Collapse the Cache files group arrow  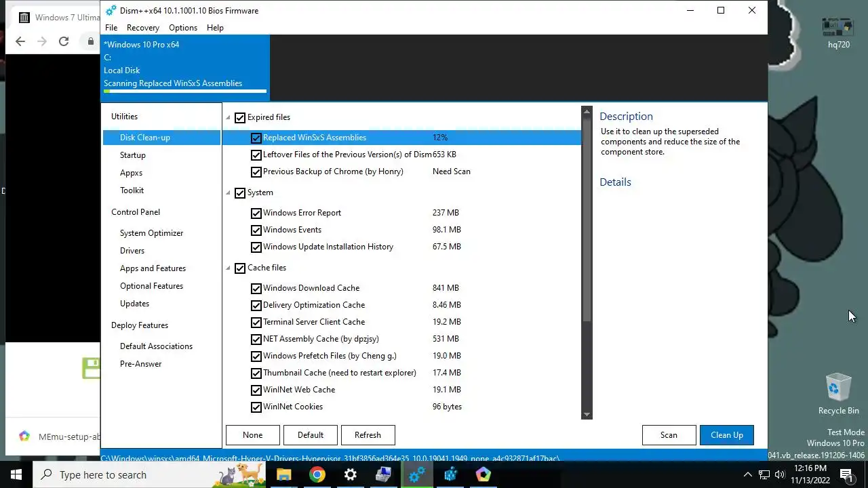tap(229, 268)
